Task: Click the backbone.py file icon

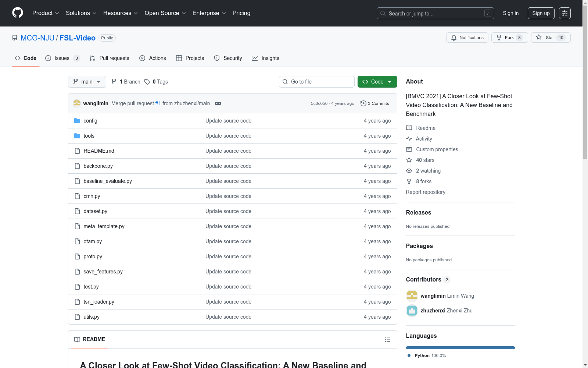Action: (77, 166)
